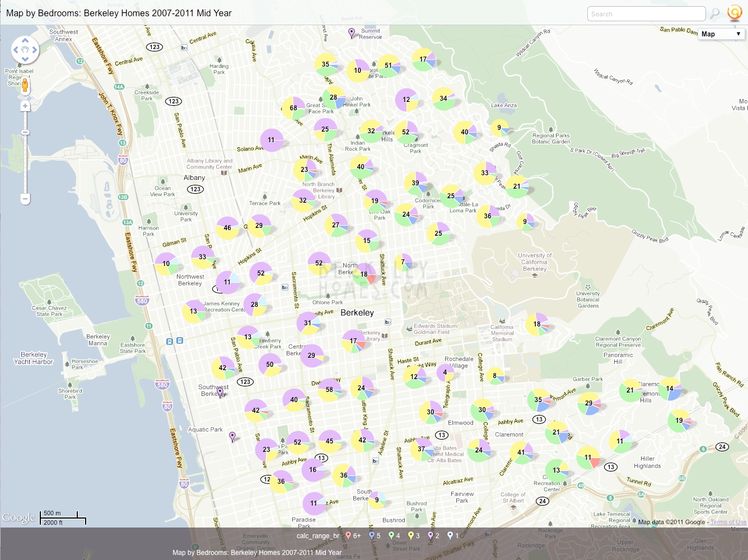Screen dimensions: 748x560
Task: Click Albany Library book icon
Action: tap(224, 173)
